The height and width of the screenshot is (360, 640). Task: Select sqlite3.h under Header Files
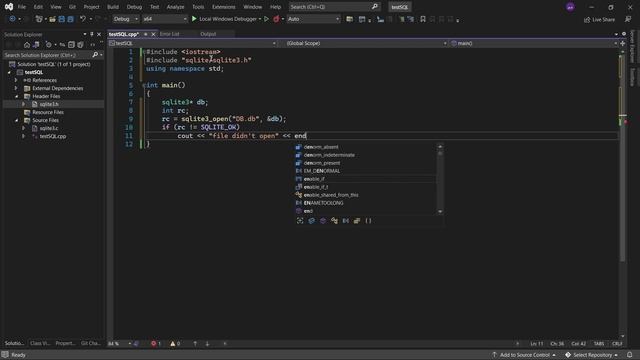[49, 104]
